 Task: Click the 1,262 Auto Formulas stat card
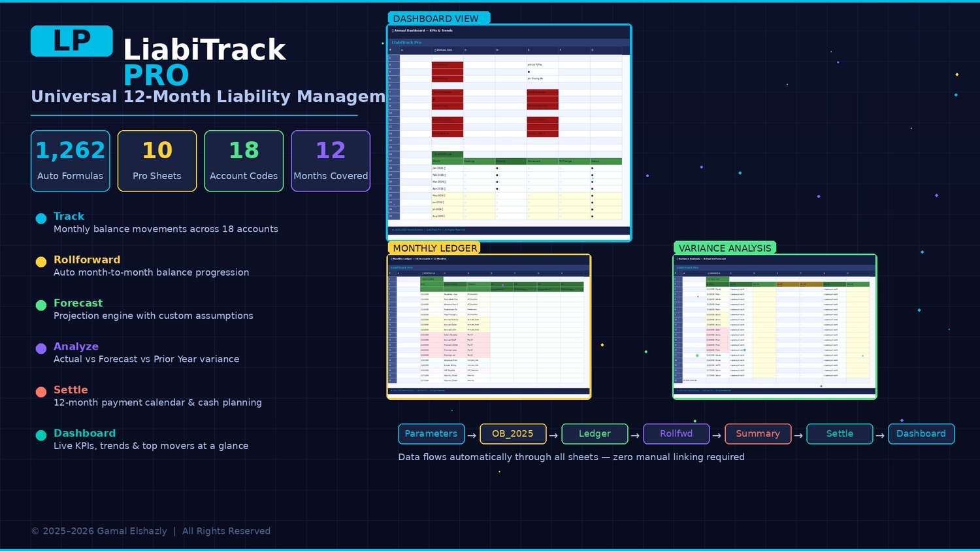[71, 161]
